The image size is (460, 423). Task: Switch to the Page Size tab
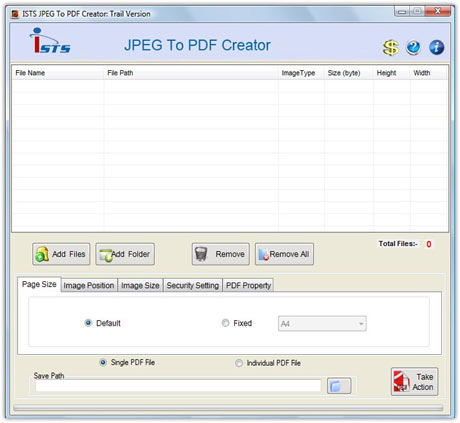[39, 284]
